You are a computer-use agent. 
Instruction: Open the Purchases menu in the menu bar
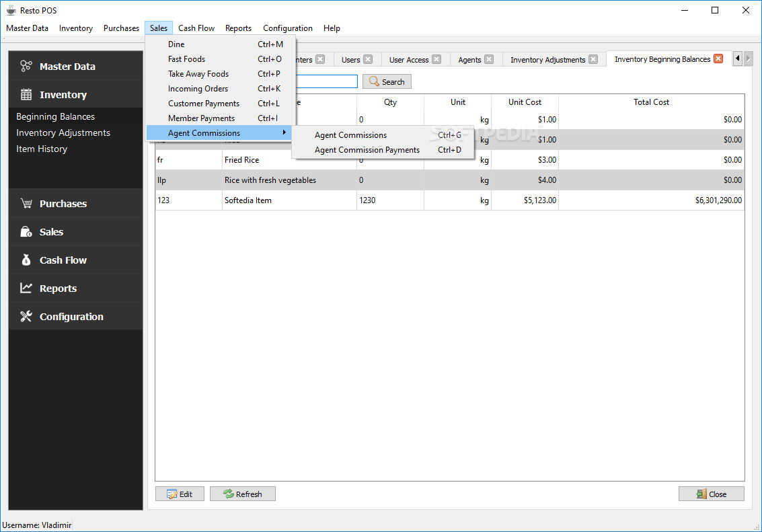(121, 28)
